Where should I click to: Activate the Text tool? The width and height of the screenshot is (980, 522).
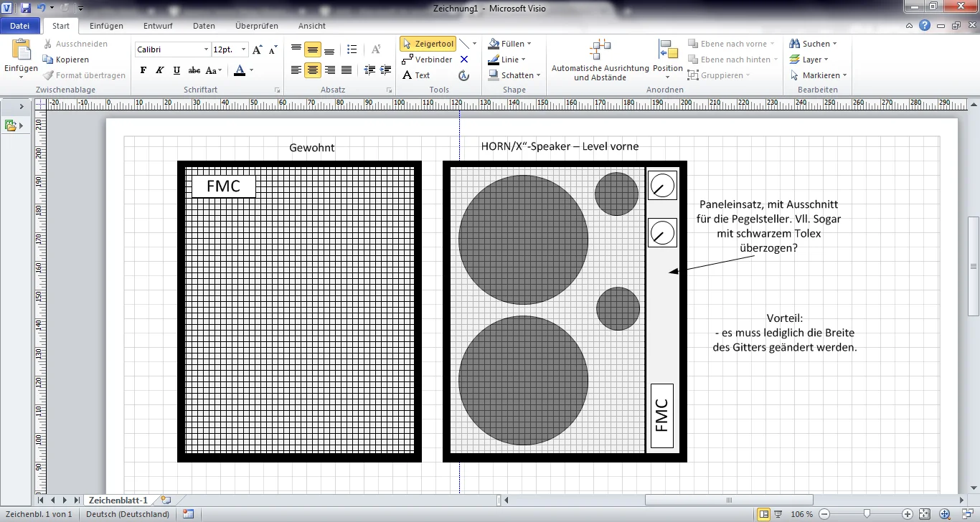tap(416, 75)
